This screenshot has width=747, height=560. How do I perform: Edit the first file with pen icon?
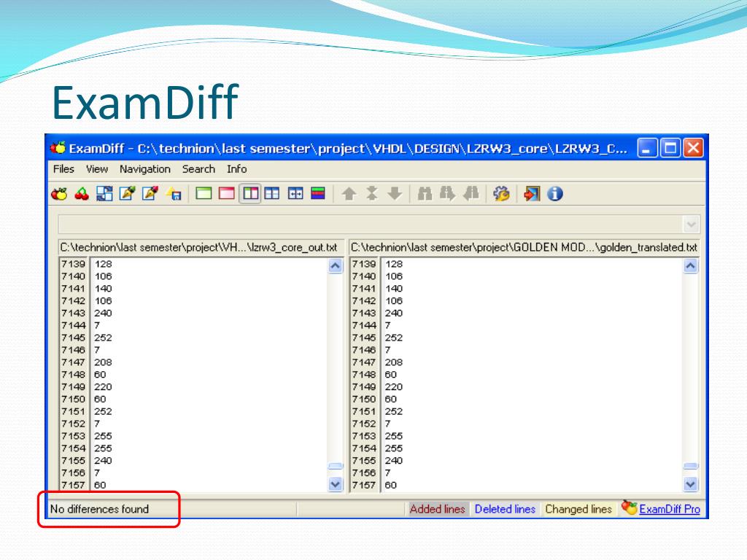pos(127,194)
